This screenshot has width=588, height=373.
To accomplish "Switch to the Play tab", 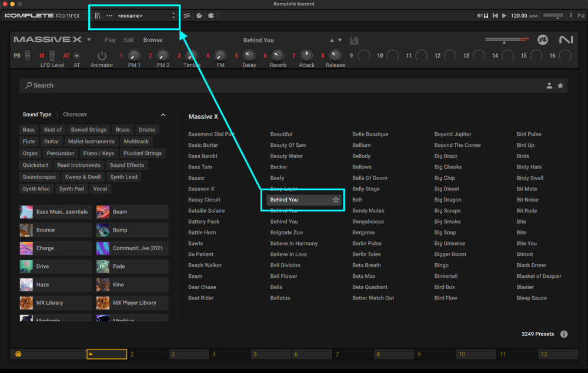I will [111, 40].
